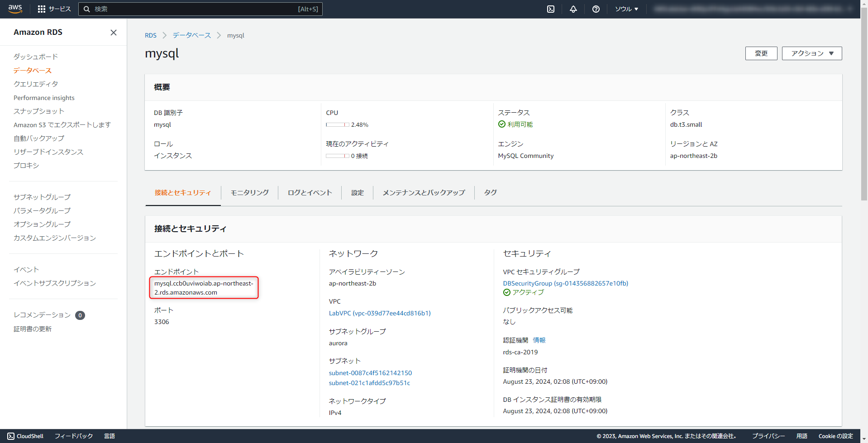Open the Services grid icon

[42, 9]
